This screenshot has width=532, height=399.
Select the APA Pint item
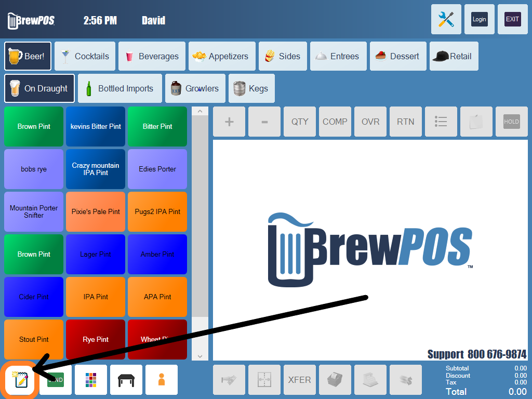point(157,297)
